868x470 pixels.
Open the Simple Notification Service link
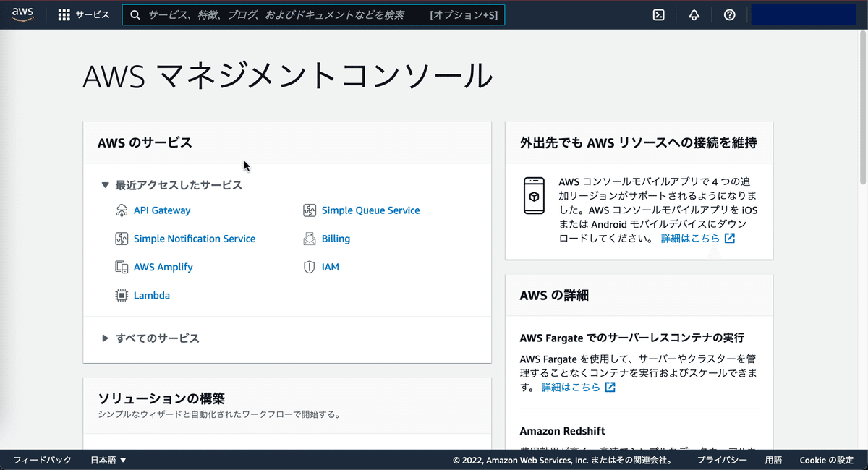(x=195, y=239)
